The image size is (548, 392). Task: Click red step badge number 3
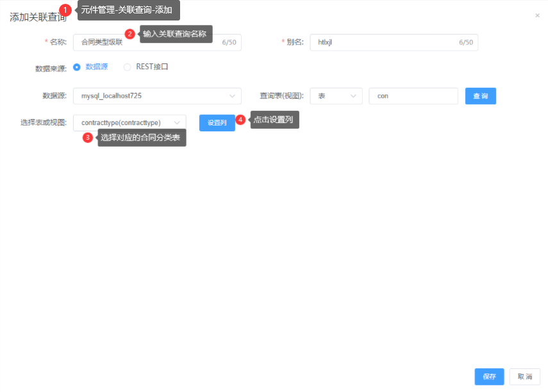88,138
